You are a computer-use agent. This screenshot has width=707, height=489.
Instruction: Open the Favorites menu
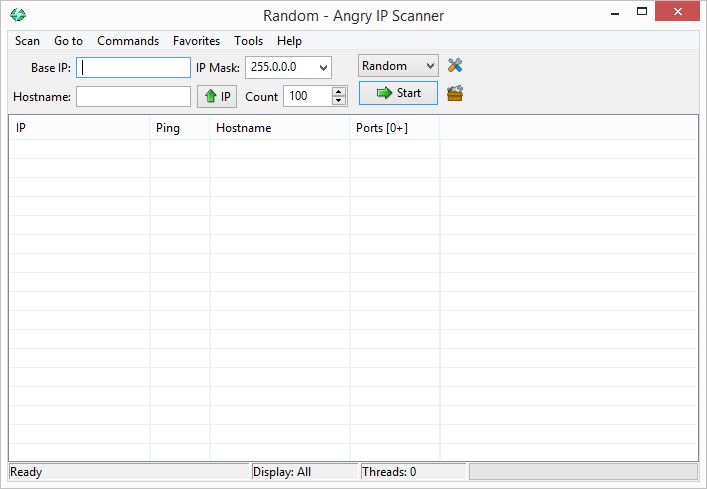coord(197,41)
